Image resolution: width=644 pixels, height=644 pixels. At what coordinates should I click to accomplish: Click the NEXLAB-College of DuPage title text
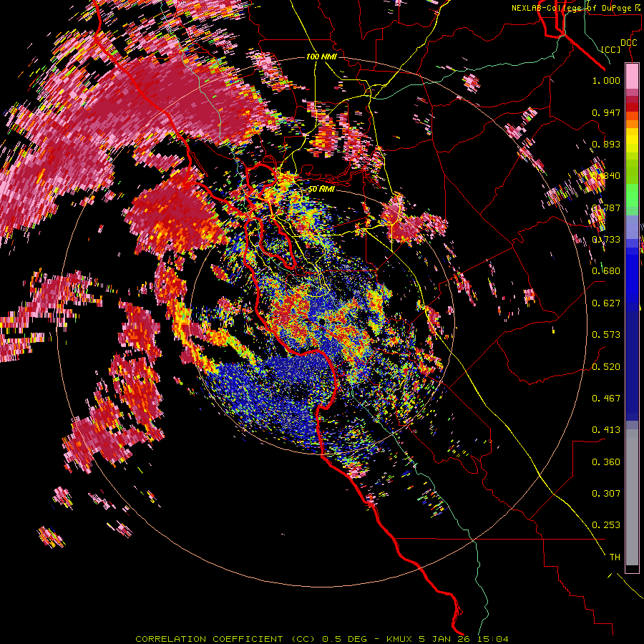click(x=576, y=8)
